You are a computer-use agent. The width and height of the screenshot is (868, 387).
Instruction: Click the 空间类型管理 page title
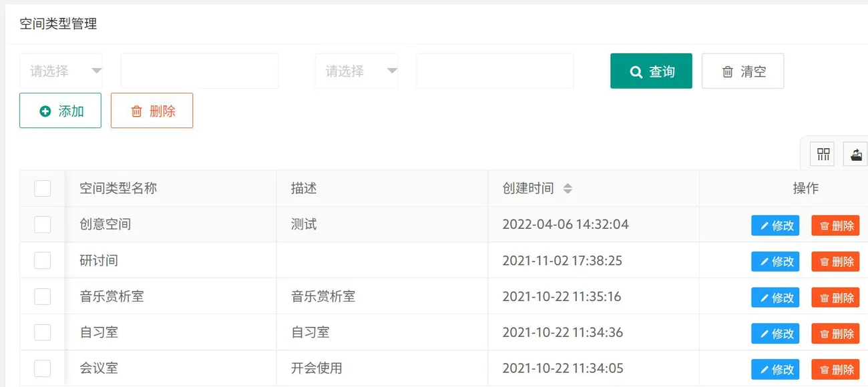click(x=58, y=24)
